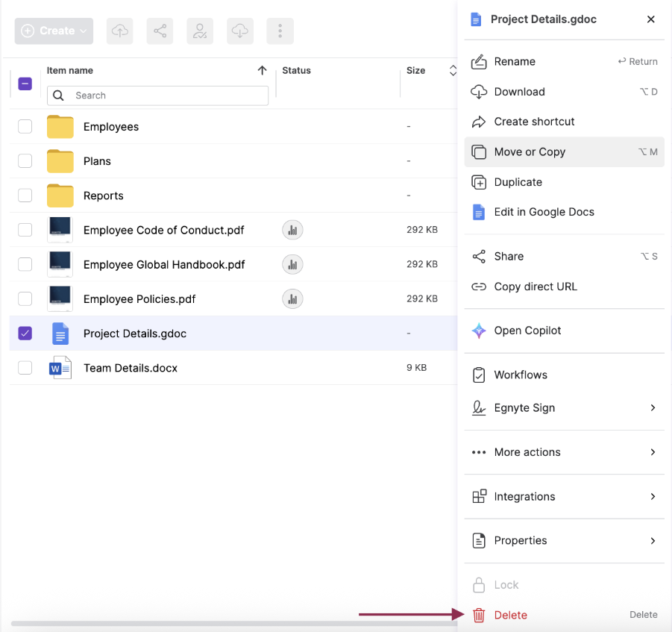Click status icon for Employee Policies.pdf
The width and height of the screenshot is (672, 632).
[x=292, y=299]
